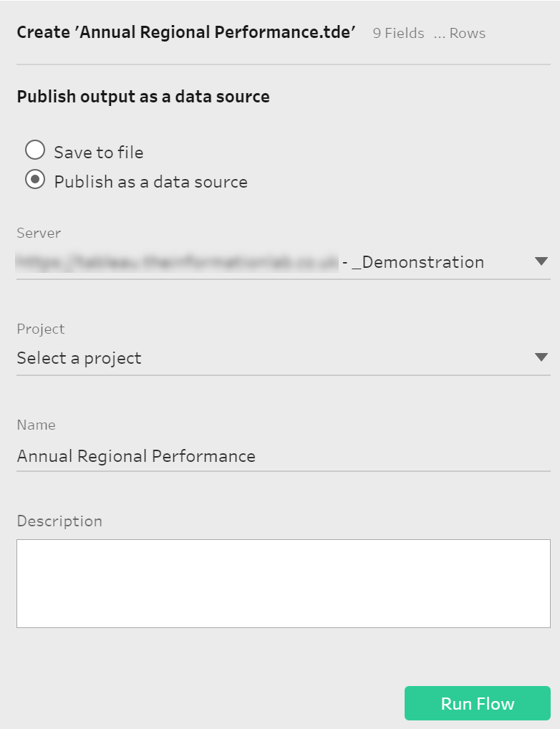Click the Name field label
This screenshot has height=729, width=560.
(x=37, y=425)
